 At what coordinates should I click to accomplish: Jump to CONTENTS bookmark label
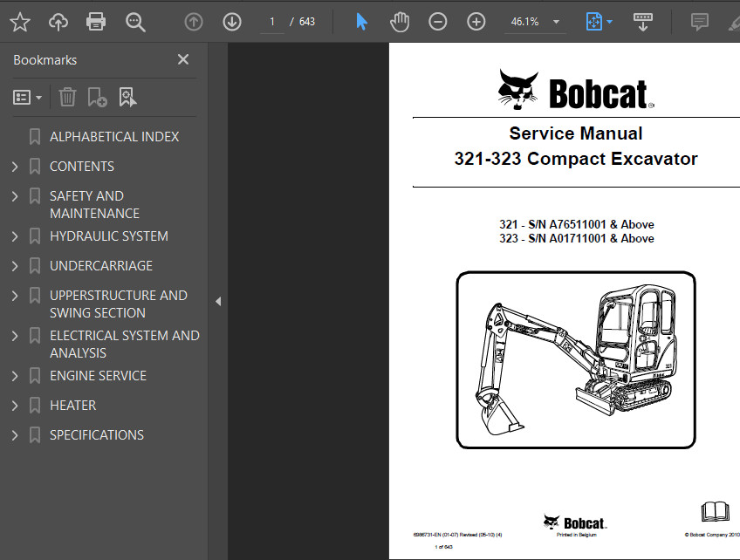[82, 167]
